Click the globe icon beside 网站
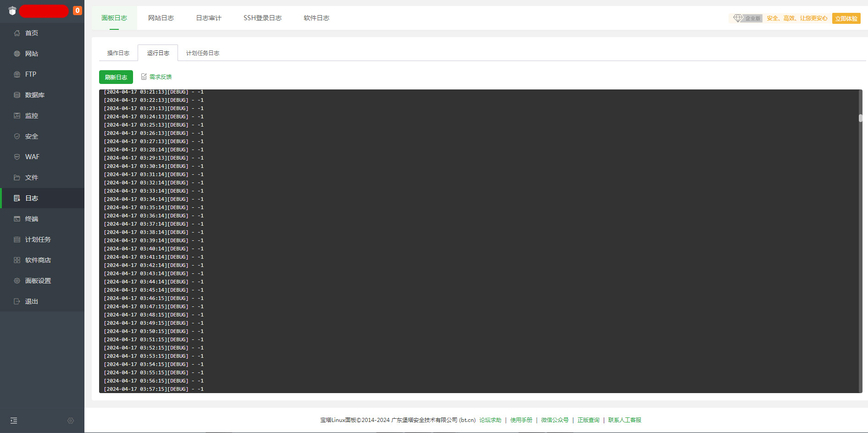Viewport: 868px width, 433px height. (x=17, y=54)
